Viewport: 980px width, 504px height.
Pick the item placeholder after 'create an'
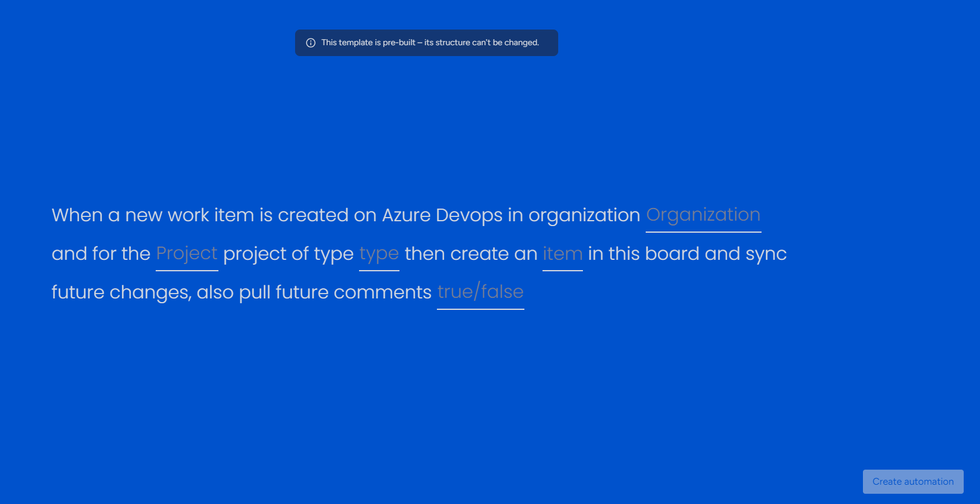coord(562,254)
